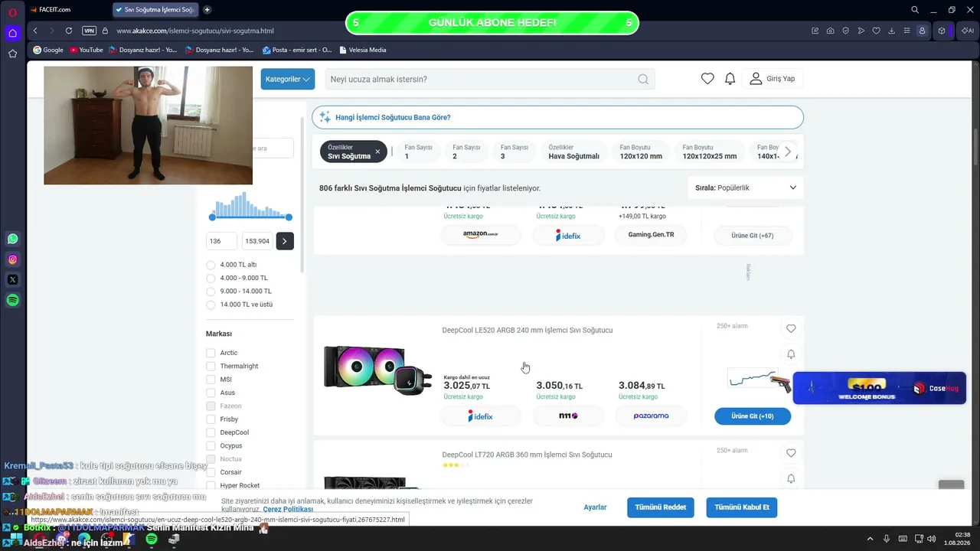The image size is (980, 551).
Task: Open Instagram in the Opera sidebar
Action: 12,259
